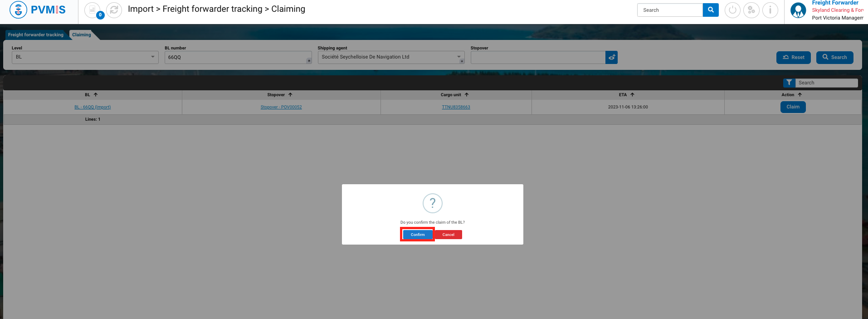Click the blue magnifier search icon
868x319 pixels.
pyautogui.click(x=711, y=10)
